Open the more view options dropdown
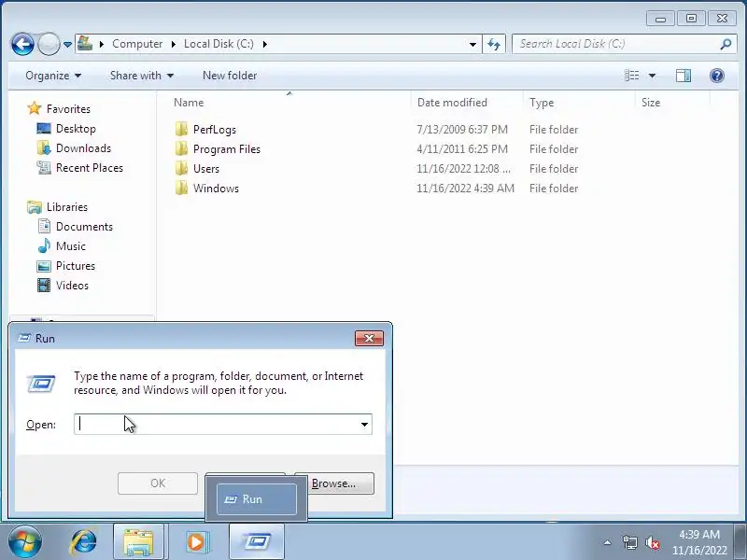The image size is (747, 560). coord(652,76)
